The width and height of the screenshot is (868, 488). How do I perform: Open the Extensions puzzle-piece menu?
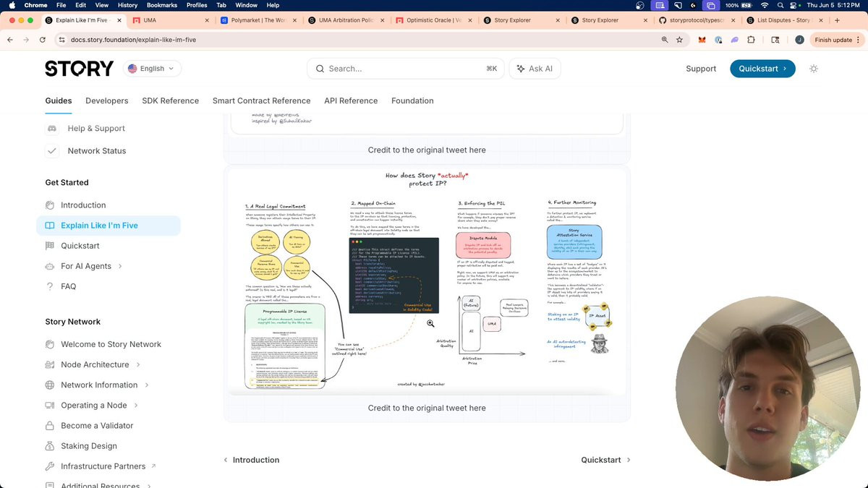tap(751, 40)
